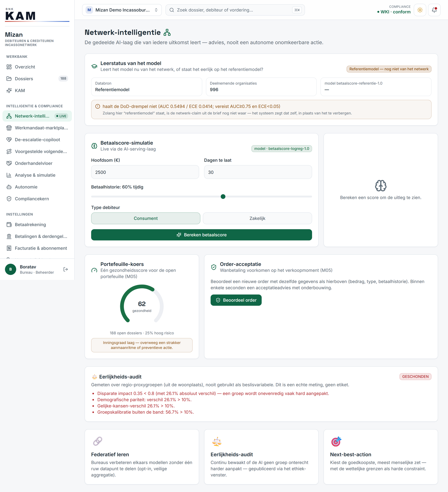The height and width of the screenshot is (492, 448).
Task: Click the Overzicht grid icon in sidebar
Action: [9, 67]
